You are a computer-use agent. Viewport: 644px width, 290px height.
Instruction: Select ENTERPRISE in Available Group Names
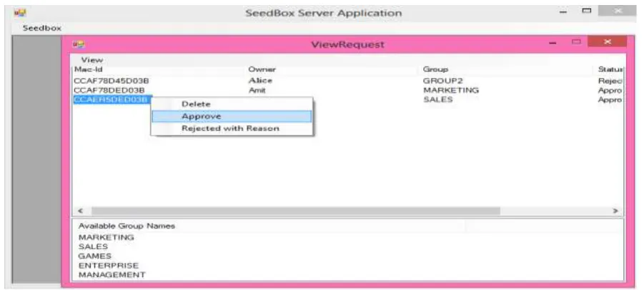pyautogui.click(x=109, y=266)
